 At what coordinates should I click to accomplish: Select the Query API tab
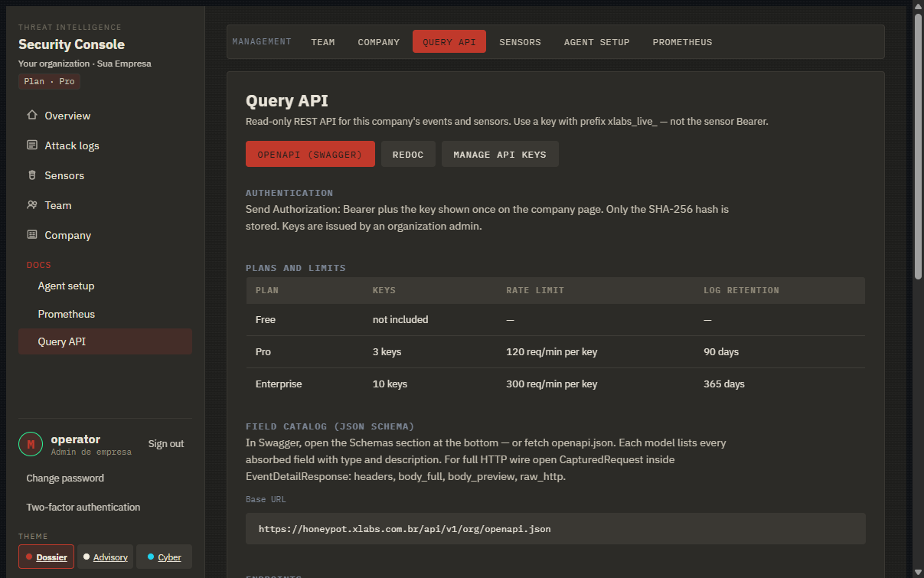(449, 42)
